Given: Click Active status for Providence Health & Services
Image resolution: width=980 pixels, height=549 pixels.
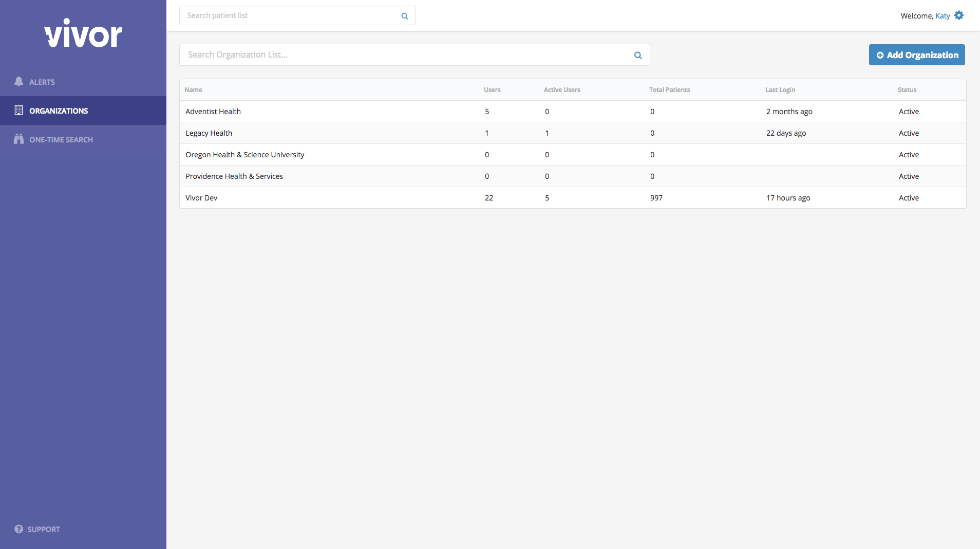Looking at the screenshot, I should (909, 176).
